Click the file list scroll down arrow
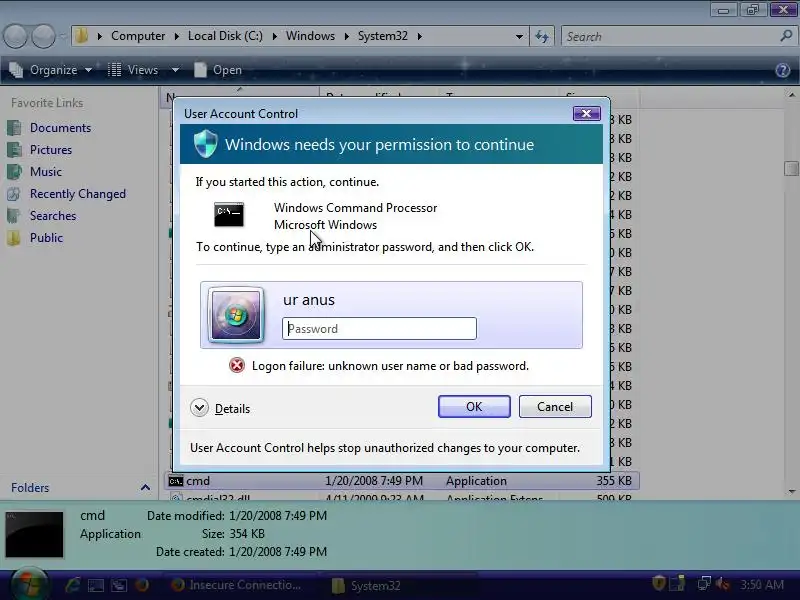Viewport: 800px width, 600px height. [791, 491]
